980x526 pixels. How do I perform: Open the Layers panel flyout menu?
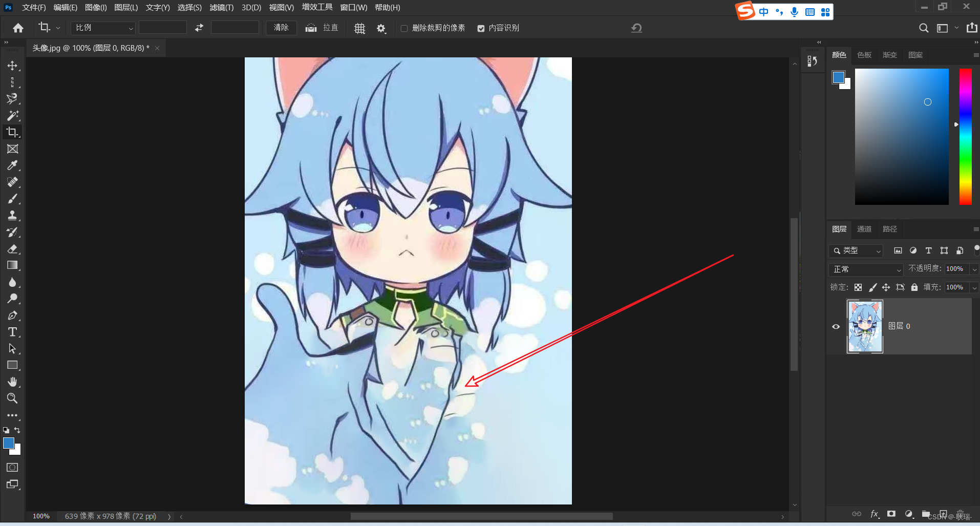[976, 229]
